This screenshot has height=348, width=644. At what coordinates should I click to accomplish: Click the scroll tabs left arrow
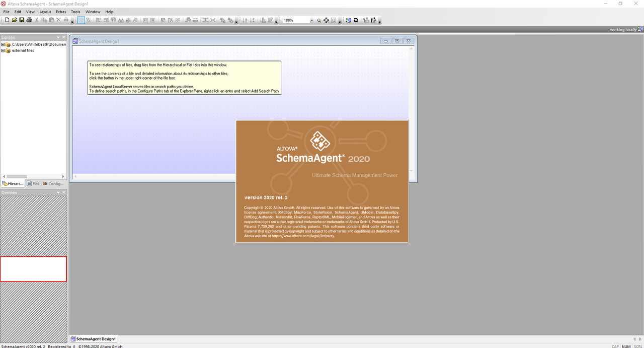click(x=634, y=339)
